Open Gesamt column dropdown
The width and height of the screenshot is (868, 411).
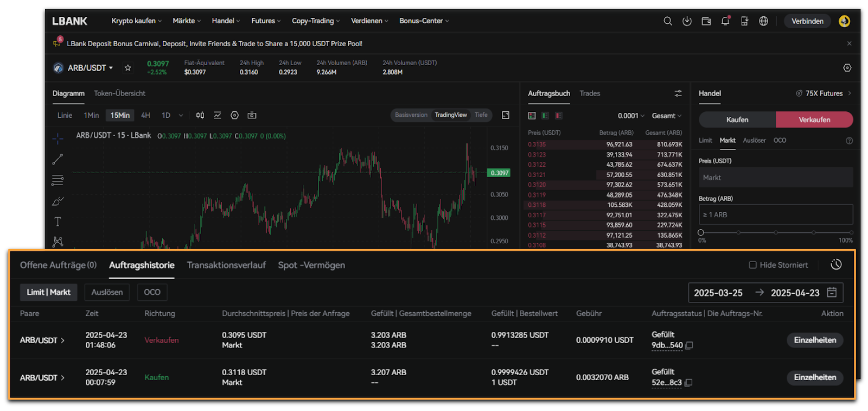tap(666, 116)
